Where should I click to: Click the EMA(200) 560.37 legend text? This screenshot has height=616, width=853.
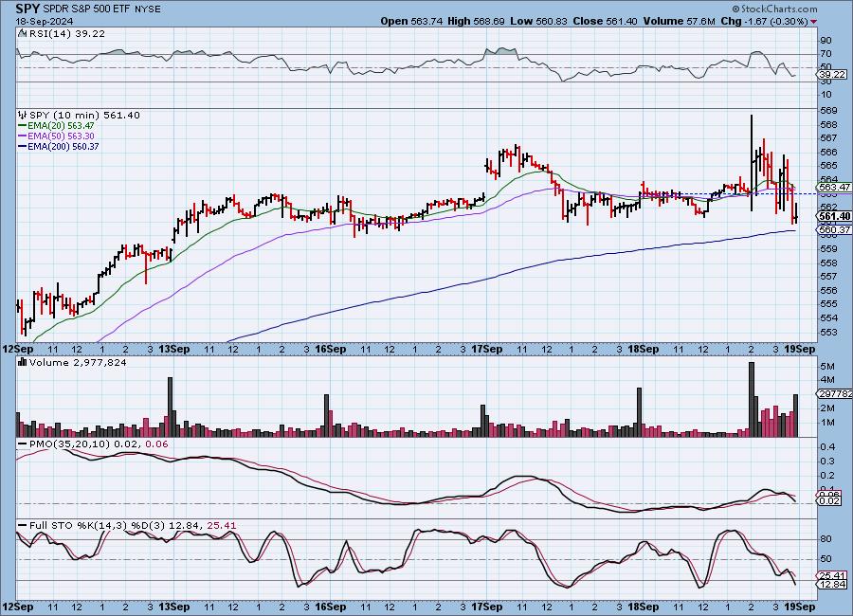[64, 146]
